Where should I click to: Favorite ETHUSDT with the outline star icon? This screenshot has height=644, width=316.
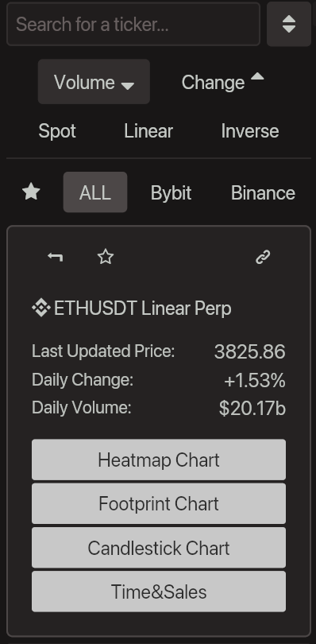coord(106,257)
